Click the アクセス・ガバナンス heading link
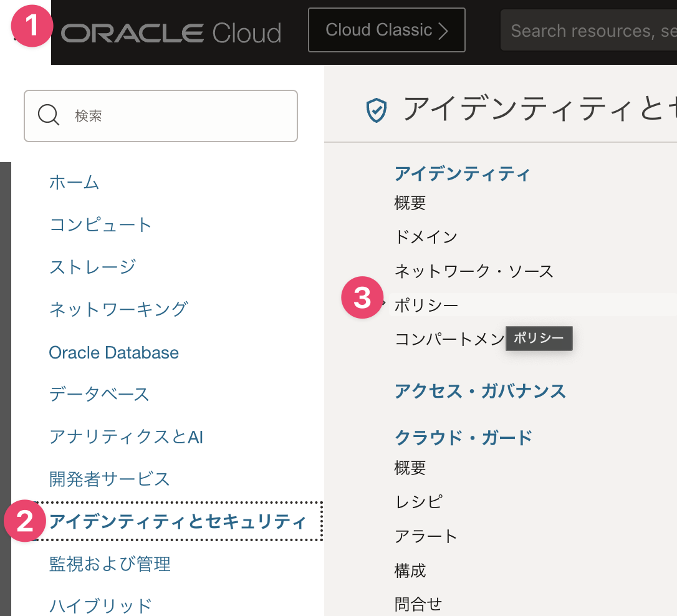Image resolution: width=677 pixels, height=616 pixels. 480,391
